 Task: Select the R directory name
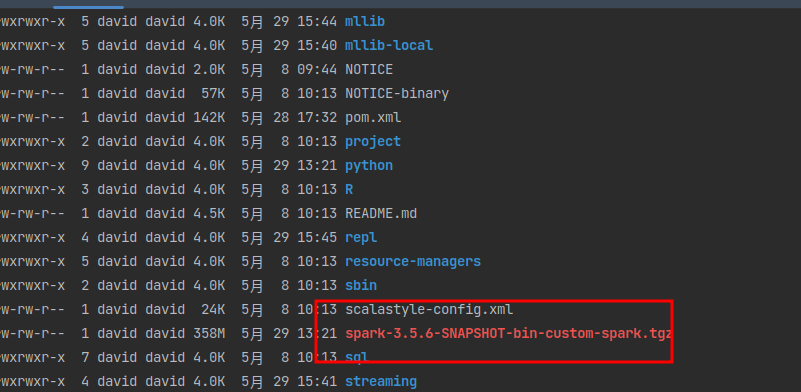[x=349, y=190]
